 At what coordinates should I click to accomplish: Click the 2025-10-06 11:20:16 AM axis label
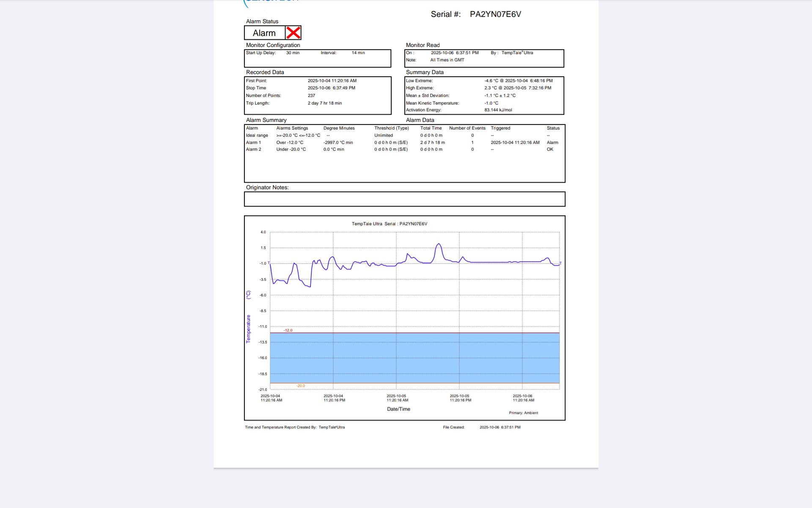tap(523, 398)
